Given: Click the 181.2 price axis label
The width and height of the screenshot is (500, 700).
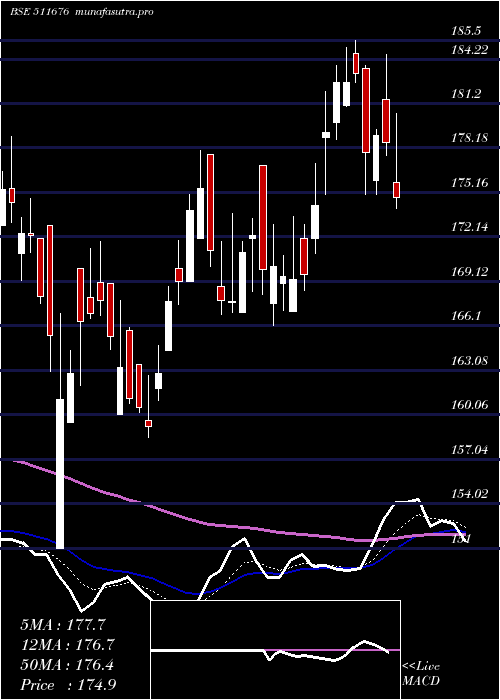Looking at the screenshot, I should click(x=466, y=94).
